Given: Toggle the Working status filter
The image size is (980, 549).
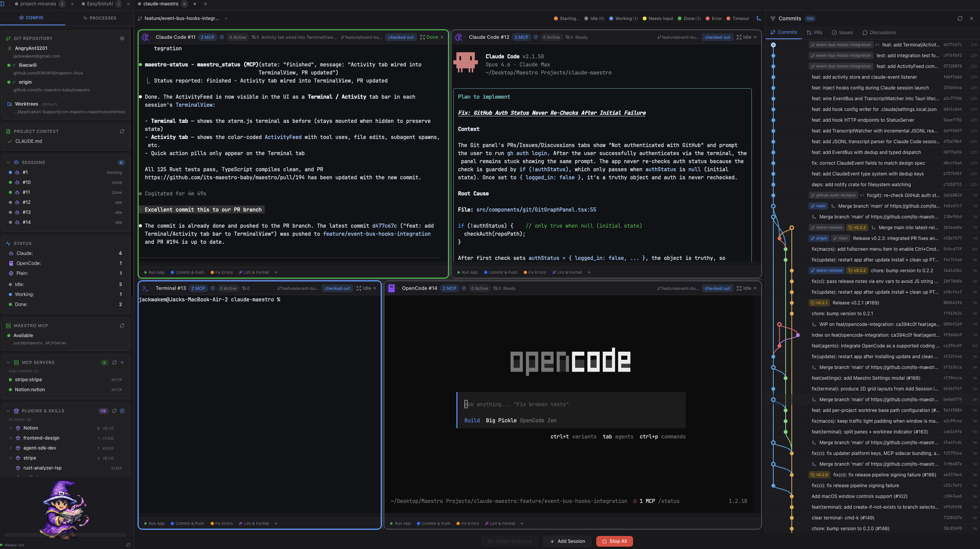Looking at the screenshot, I should [x=623, y=18].
